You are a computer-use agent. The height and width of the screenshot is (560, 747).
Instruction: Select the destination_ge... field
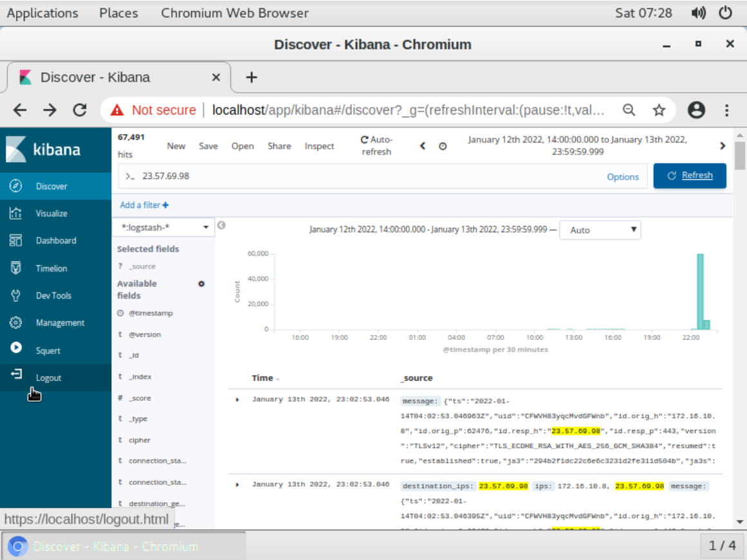(x=157, y=504)
